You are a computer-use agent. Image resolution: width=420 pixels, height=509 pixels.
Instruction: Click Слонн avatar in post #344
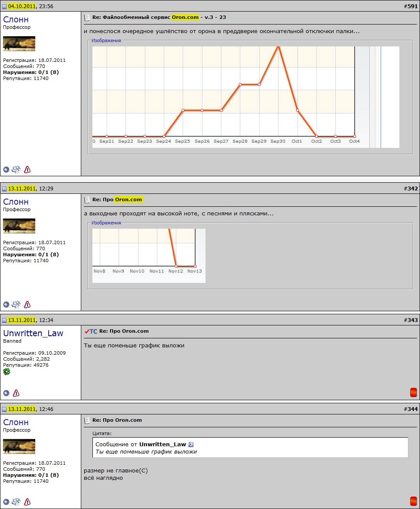(x=19, y=446)
